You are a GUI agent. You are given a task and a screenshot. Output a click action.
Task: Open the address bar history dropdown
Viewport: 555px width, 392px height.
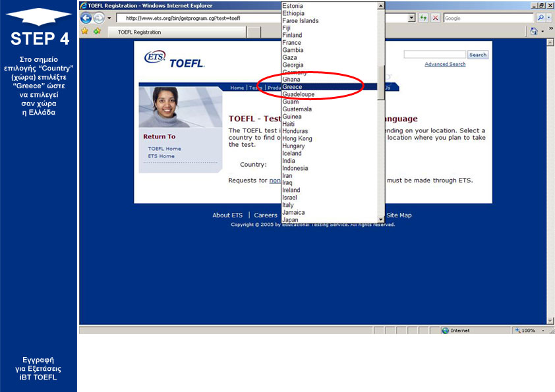(411, 18)
